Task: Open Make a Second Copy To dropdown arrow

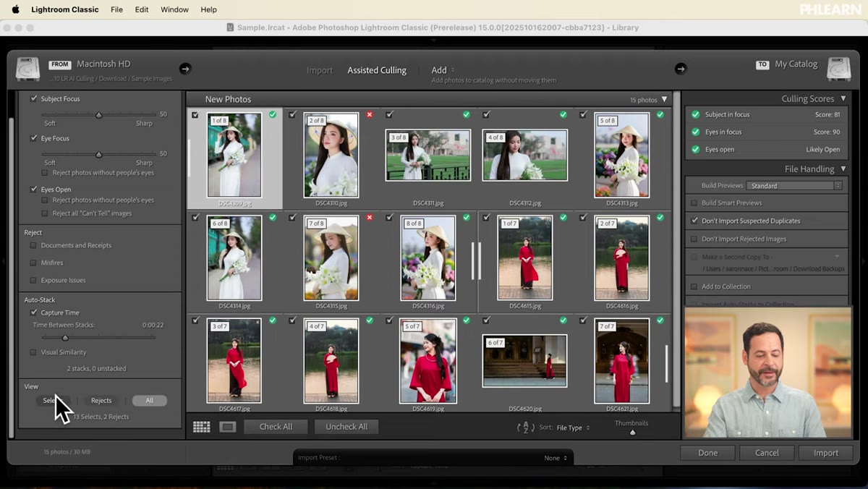Action: [x=837, y=257]
